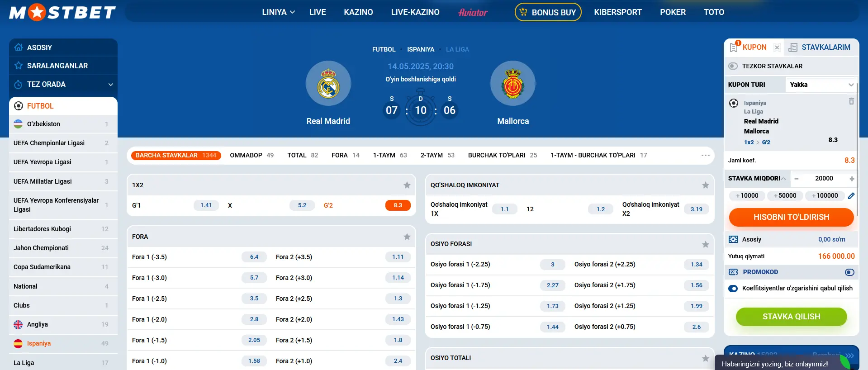This screenshot has width=868, height=370.
Task: Toggle Koeffitsiyentlar o'zgarishini qabul qilish
Action: [x=733, y=289]
